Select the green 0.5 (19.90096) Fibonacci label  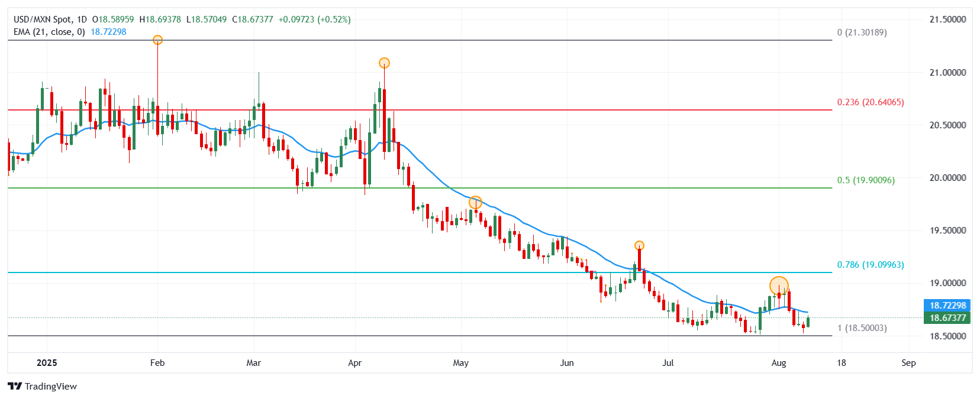coord(866,180)
